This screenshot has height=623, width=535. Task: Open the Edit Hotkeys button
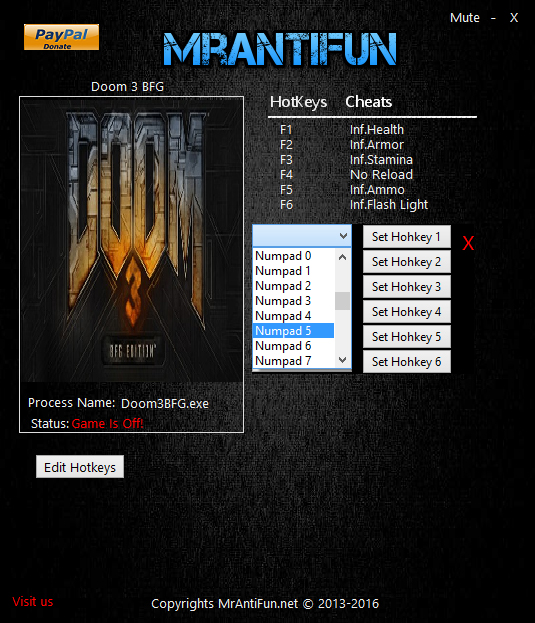[80, 467]
